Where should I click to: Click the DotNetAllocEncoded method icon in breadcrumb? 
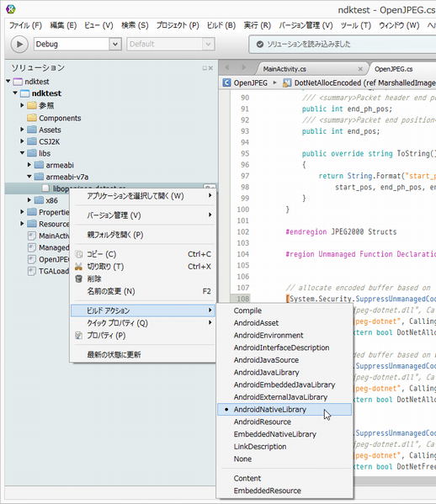point(287,83)
